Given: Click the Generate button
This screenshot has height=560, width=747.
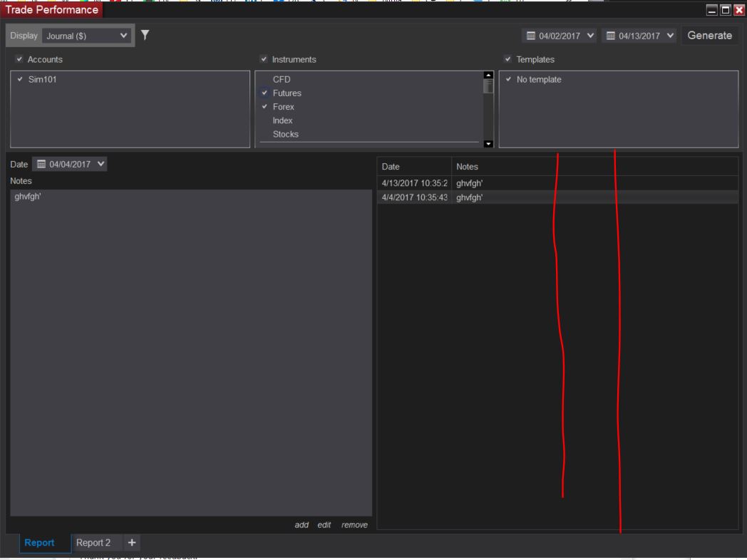Looking at the screenshot, I should 709,35.
